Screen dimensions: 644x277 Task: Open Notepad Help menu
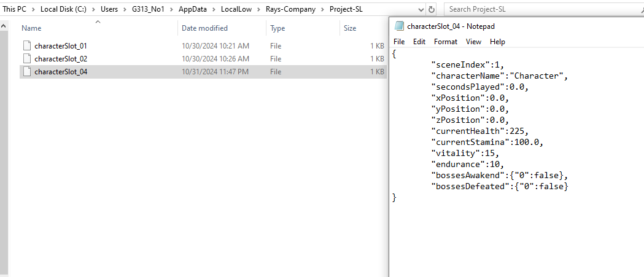(497, 42)
